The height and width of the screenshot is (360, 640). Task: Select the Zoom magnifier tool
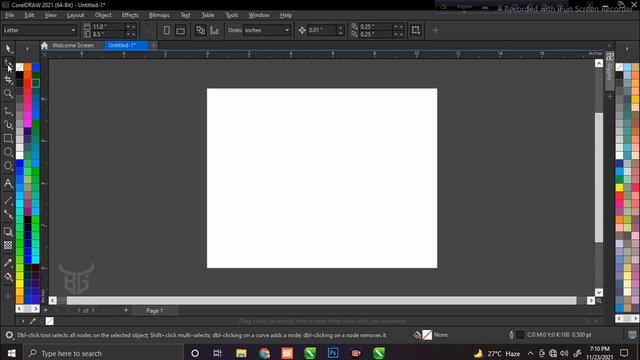(x=8, y=94)
